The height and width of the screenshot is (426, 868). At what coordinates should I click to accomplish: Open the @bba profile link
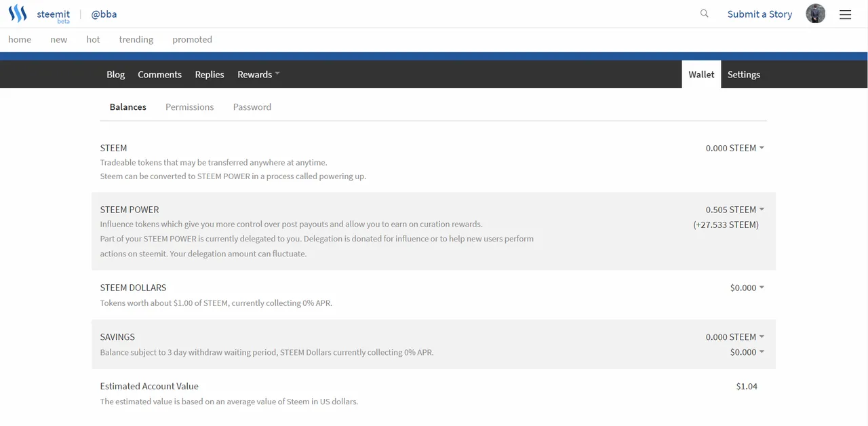tap(104, 14)
